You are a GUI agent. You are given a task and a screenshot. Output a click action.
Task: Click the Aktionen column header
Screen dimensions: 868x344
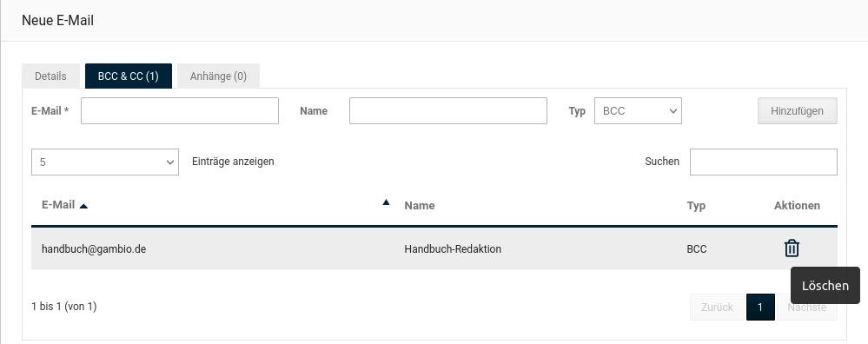(x=797, y=206)
